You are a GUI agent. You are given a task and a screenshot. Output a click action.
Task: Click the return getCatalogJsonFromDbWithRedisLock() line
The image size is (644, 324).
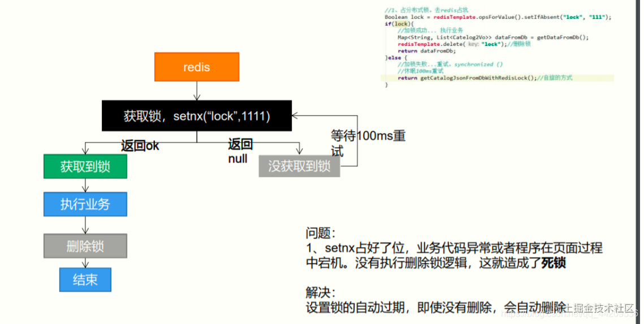pyautogui.click(x=485, y=78)
